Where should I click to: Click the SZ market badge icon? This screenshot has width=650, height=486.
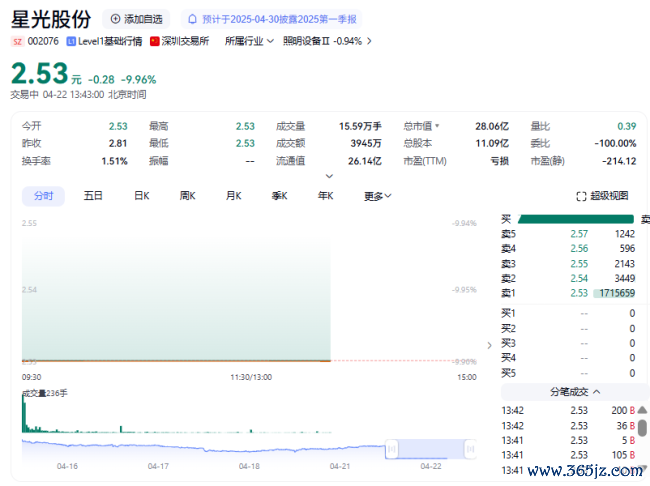(x=17, y=41)
